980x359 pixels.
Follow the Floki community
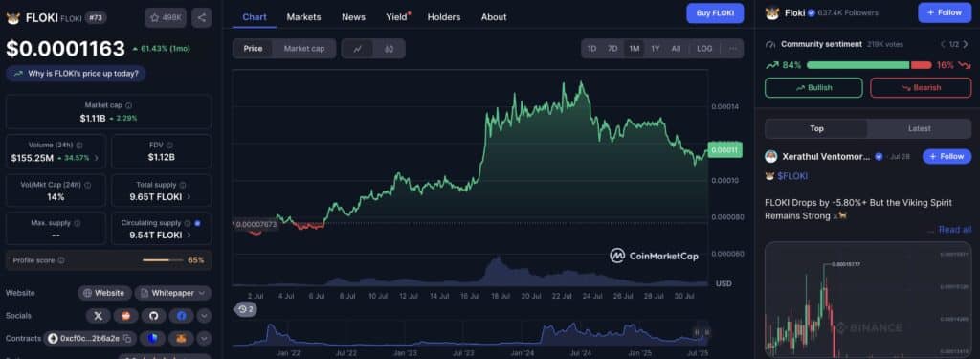pyautogui.click(x=945, y=12)
